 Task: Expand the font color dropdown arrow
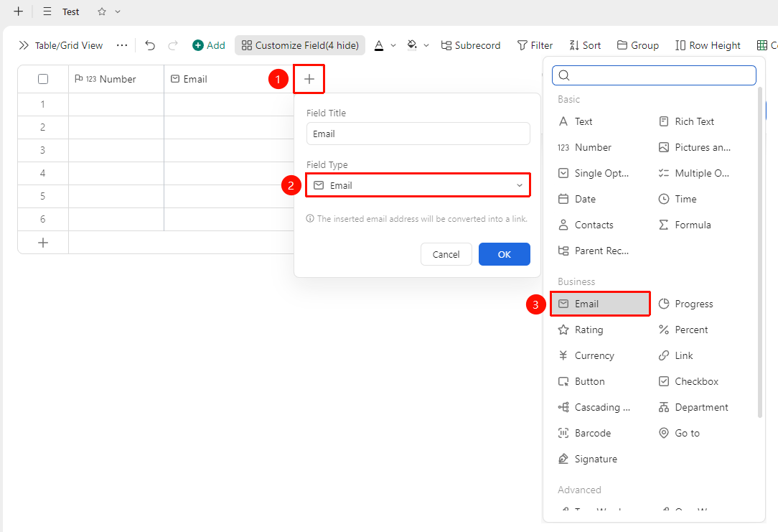pyautogui.click(x=393, y=46)
